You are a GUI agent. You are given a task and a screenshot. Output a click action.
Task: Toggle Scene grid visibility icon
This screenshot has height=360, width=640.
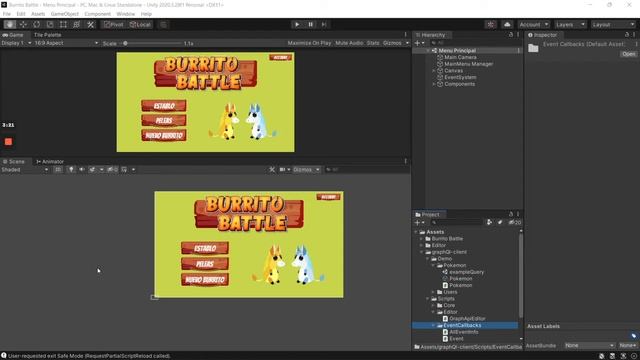pos(124,169)
